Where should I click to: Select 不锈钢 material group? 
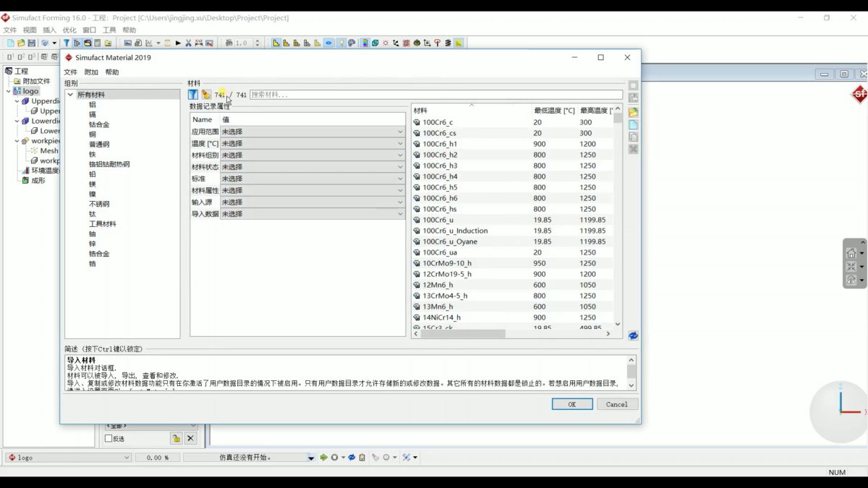click(99, 205)
